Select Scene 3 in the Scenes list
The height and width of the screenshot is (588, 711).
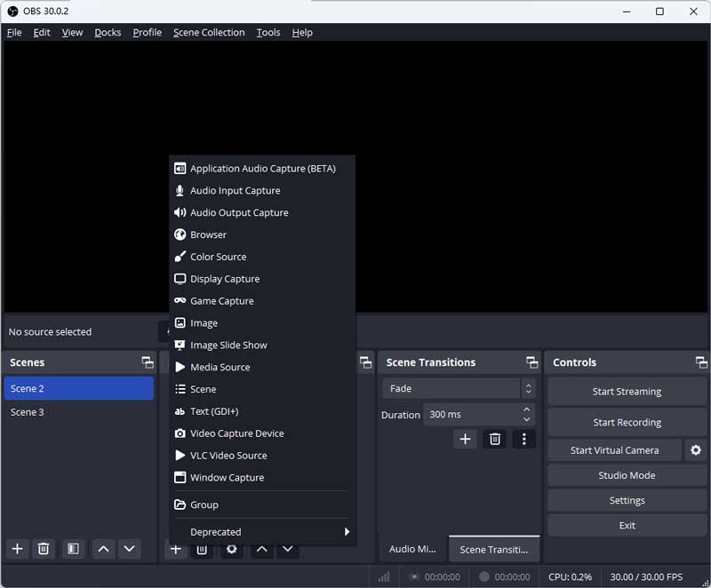28,412
